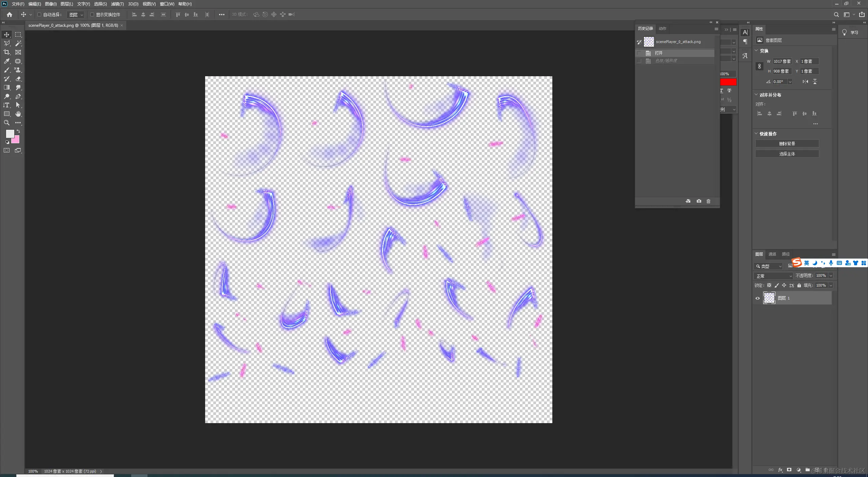868x477 pixels.
Task: Open the 图层 auto-select dropdown
Action: (76, 15)
